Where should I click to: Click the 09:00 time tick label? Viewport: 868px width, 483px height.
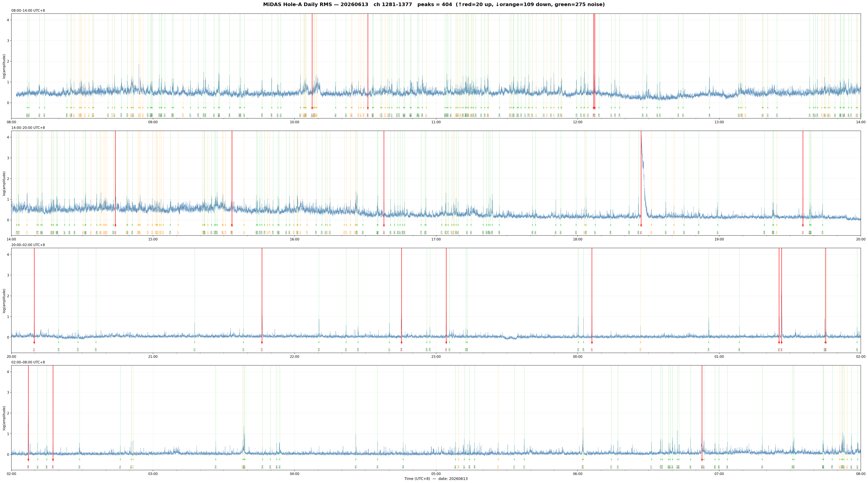[x=153, y=122]
